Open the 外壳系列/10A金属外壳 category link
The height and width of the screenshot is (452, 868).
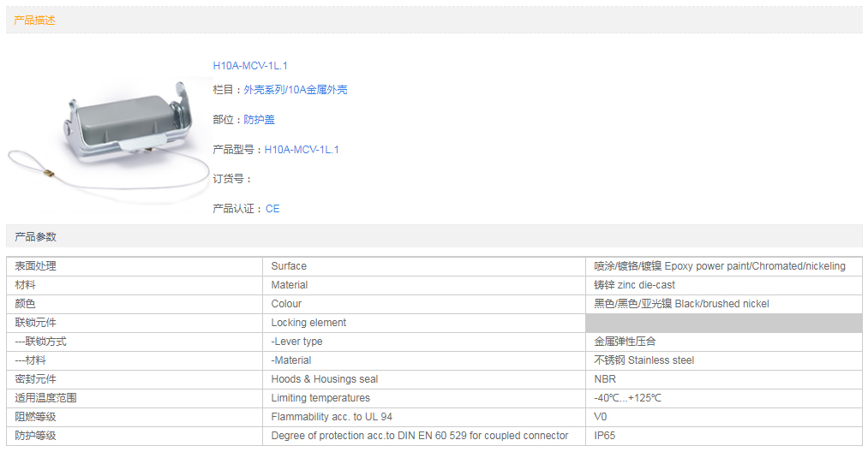tap(295, 90)
